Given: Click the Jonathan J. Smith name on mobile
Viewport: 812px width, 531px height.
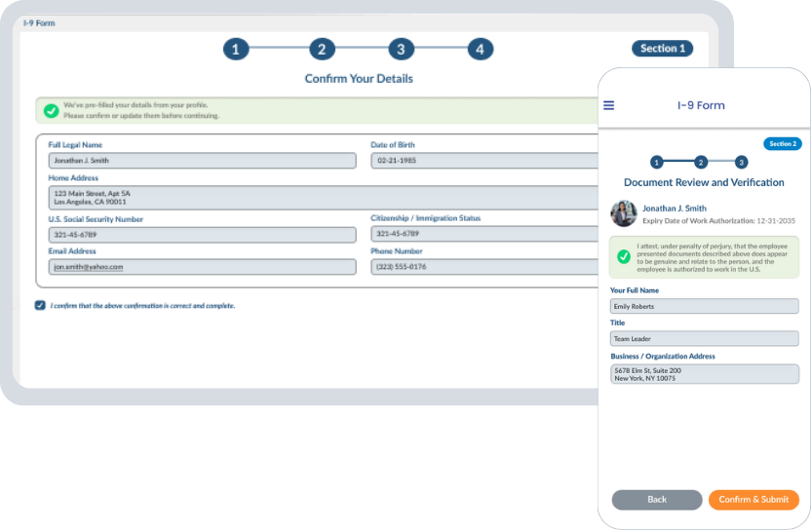Looking at the screenshot, I should click(675, 209).
